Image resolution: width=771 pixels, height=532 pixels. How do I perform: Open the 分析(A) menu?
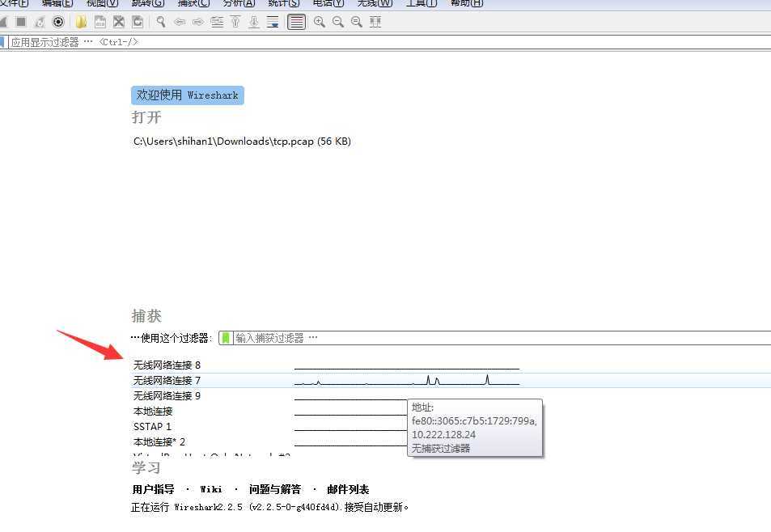click(239, 3)
